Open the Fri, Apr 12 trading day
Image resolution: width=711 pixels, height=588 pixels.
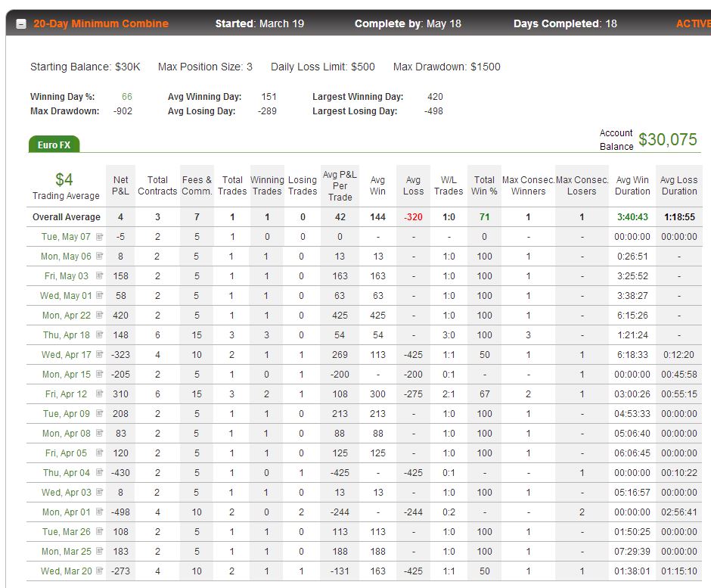66,394
